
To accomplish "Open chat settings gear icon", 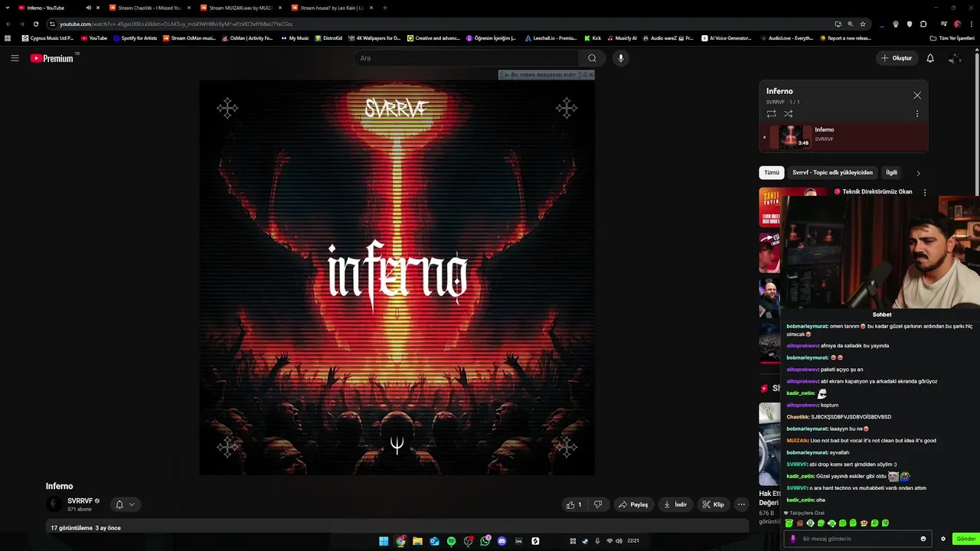I will pyautogui.click(x=943, y=539).
